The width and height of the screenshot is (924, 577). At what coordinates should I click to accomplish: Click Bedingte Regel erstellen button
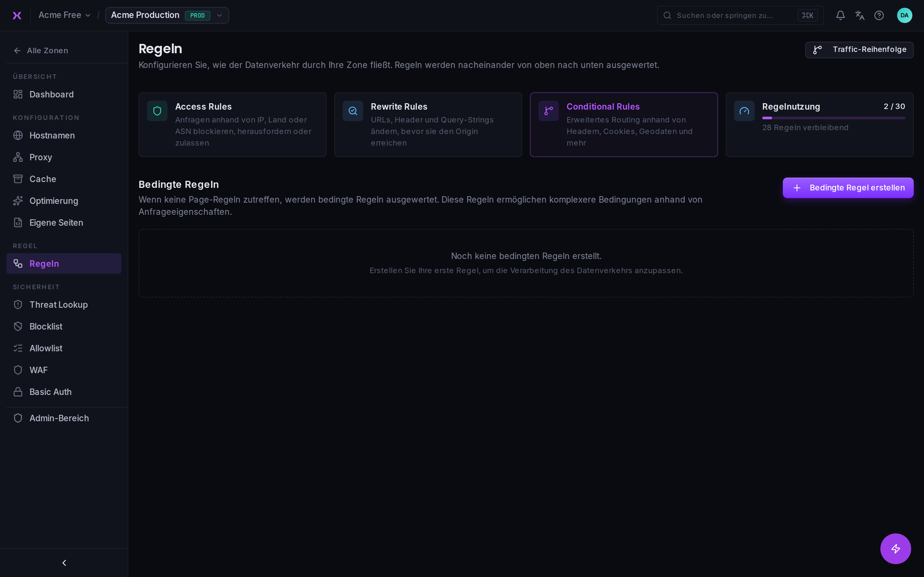(x=848, y=188)
